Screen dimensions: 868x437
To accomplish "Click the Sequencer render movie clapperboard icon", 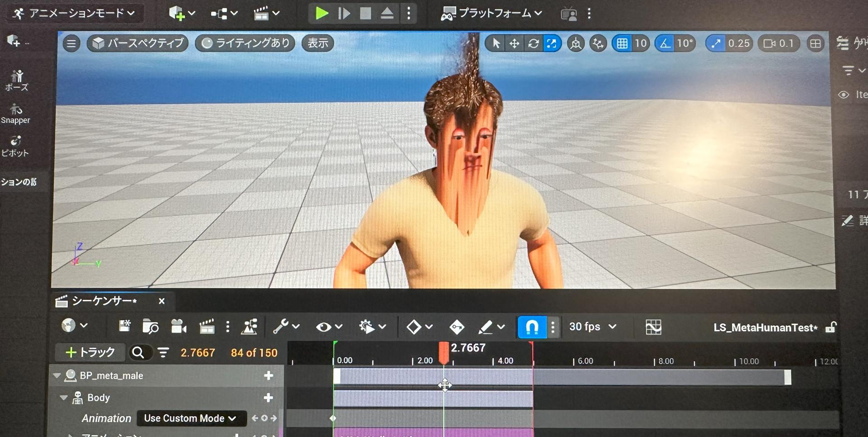I will (207, 327).
